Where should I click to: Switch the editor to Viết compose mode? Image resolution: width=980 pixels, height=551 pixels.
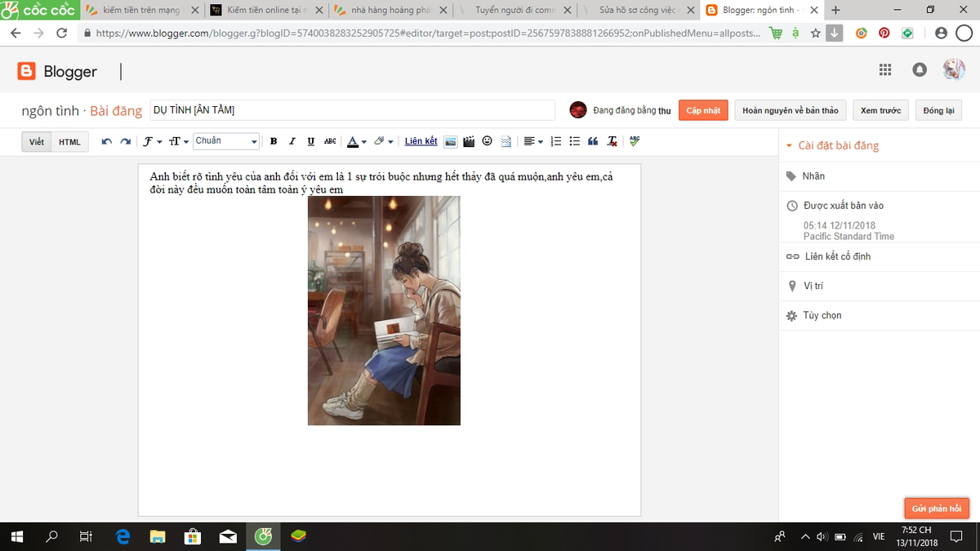[x=37, y=142]
